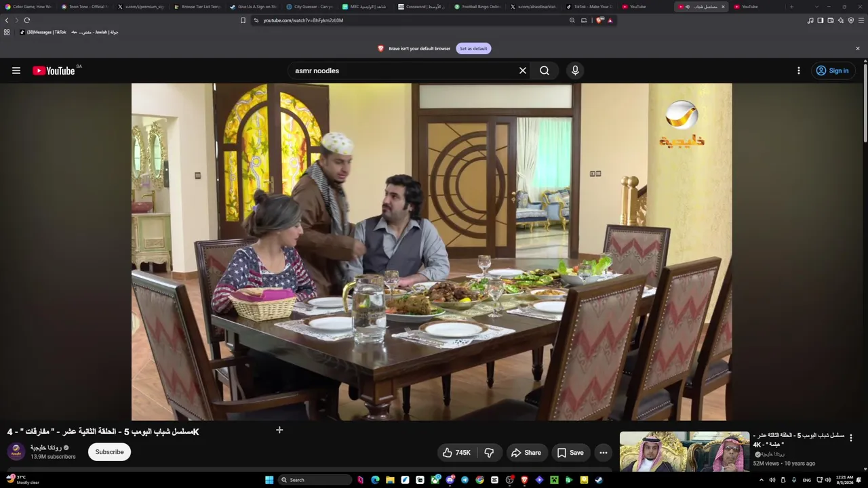Start voice search with microphone icon

click(575, 70)
